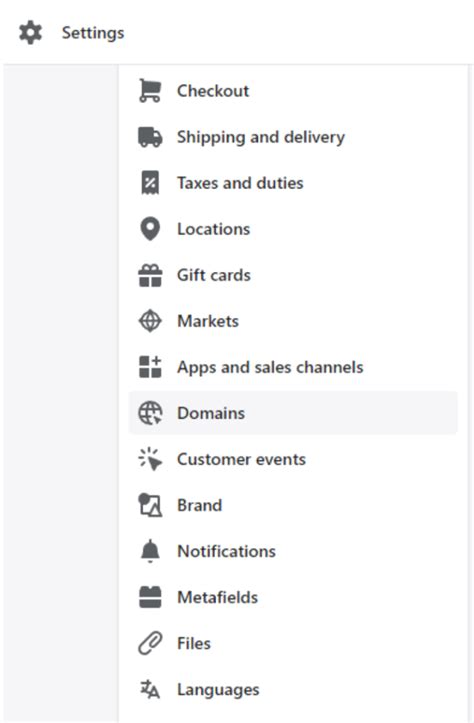Viewport: 474px width, 723px height.
Task: Open the Brand settings section
Action: click(293, 505)
